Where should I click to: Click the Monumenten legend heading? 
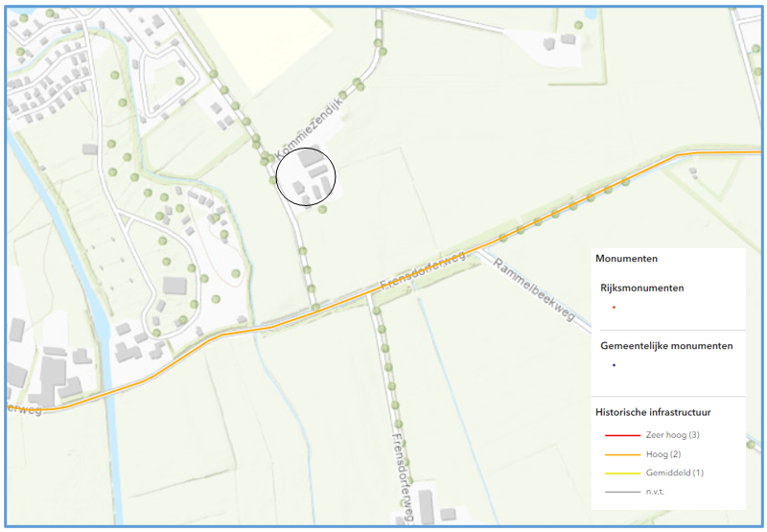click(x=626, y=259)
